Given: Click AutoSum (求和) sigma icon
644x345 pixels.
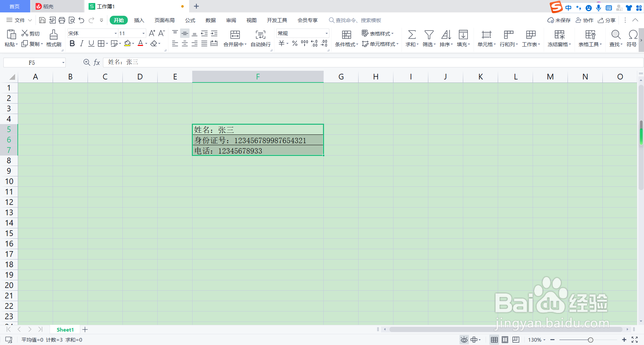Looking at the screenshot, I should click(x=412, y=35).
